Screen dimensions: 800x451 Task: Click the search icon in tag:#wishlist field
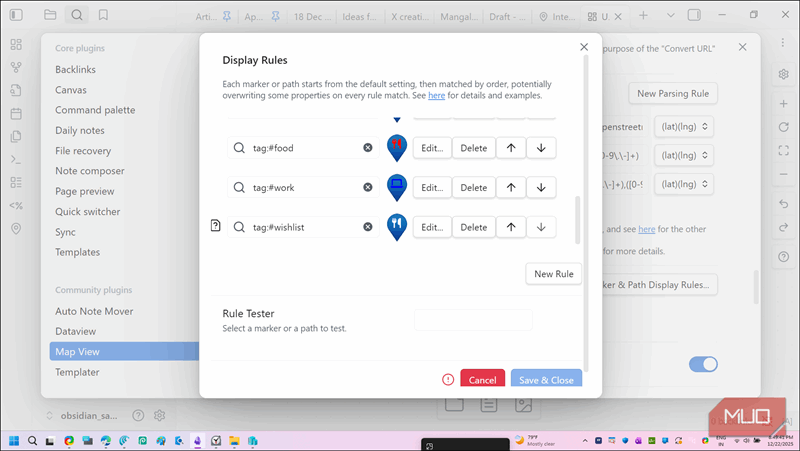tap(239, 227)
